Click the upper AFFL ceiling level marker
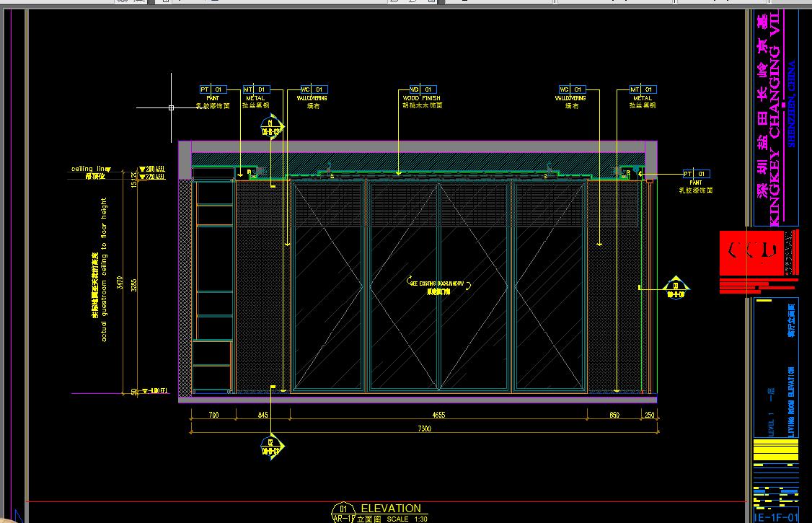Viewport: 812px width, 523px height. (x=152, y=169)
